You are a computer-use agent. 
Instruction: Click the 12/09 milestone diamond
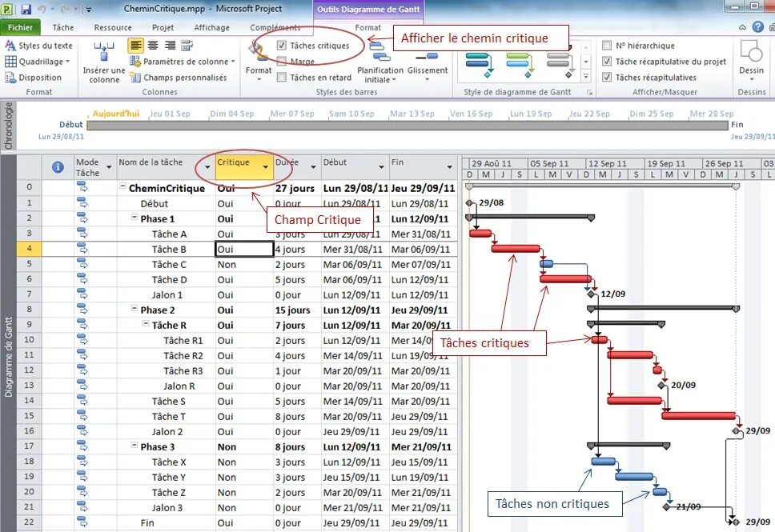click(591, 294)
